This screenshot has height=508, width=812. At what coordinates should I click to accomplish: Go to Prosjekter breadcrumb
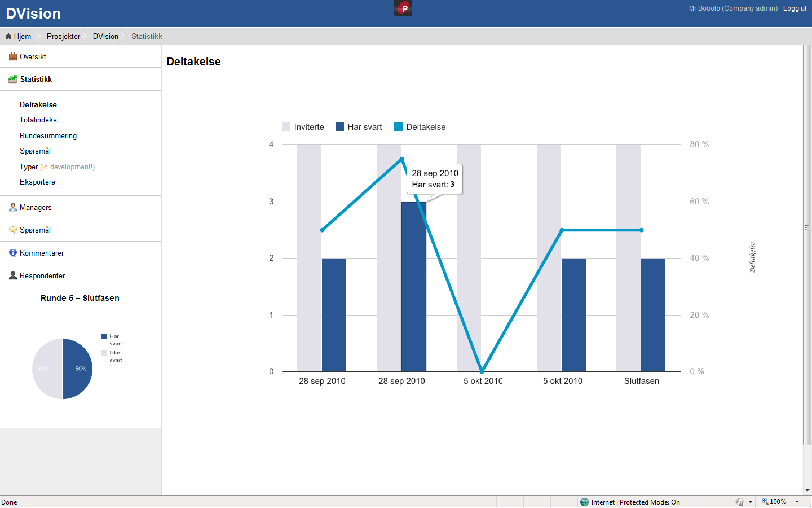[63, 36]
